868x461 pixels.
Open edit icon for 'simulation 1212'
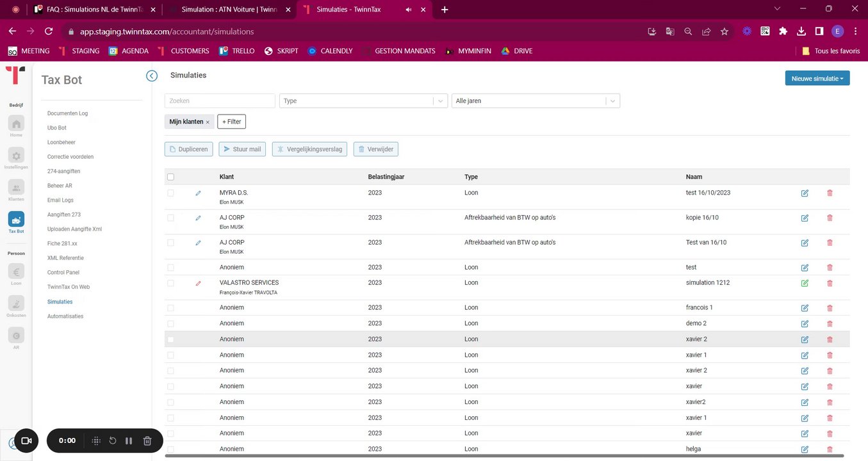point(805,283)
